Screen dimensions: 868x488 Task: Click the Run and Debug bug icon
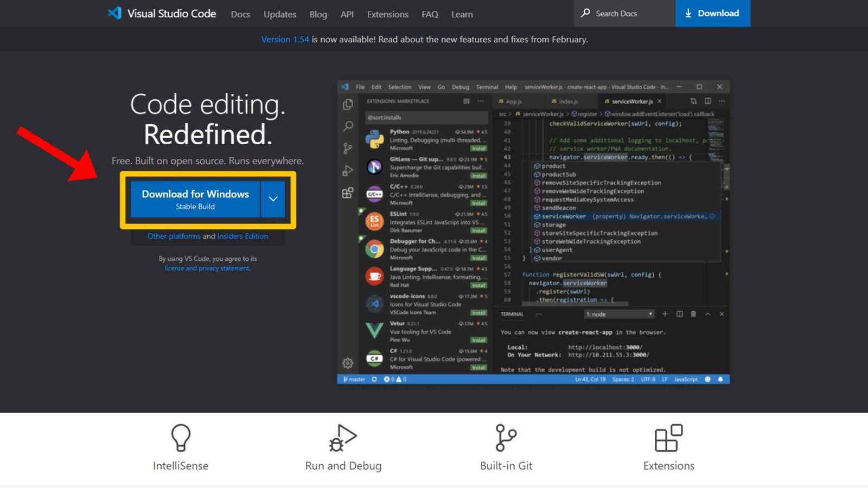(343, 438)
